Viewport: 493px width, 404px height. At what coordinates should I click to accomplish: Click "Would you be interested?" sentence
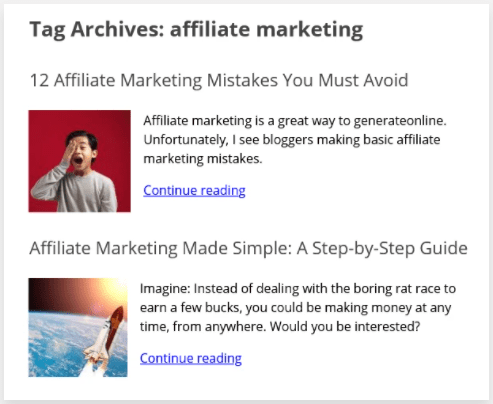pyautogui.click(x=345, y=327)
